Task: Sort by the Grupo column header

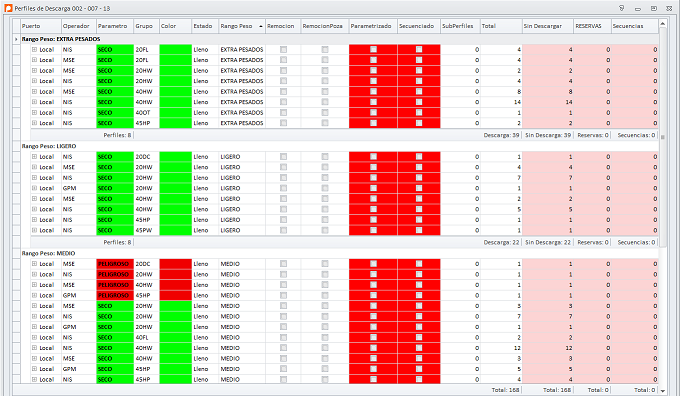Action: coord(146,26)
